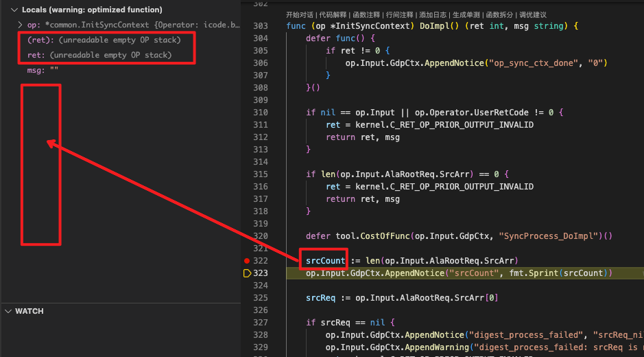The image size is (644, 357).
Task: Click line number 320 in the gutter
Action: pyautogui.click(x=260, y=235)
